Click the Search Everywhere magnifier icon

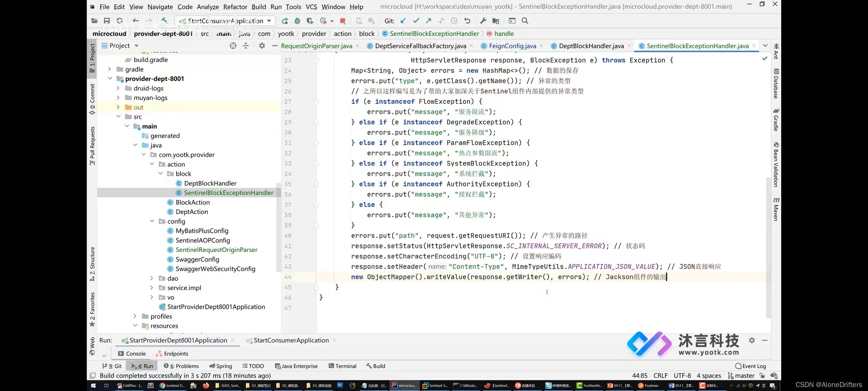pyautogui.click(x=525, y=21)
